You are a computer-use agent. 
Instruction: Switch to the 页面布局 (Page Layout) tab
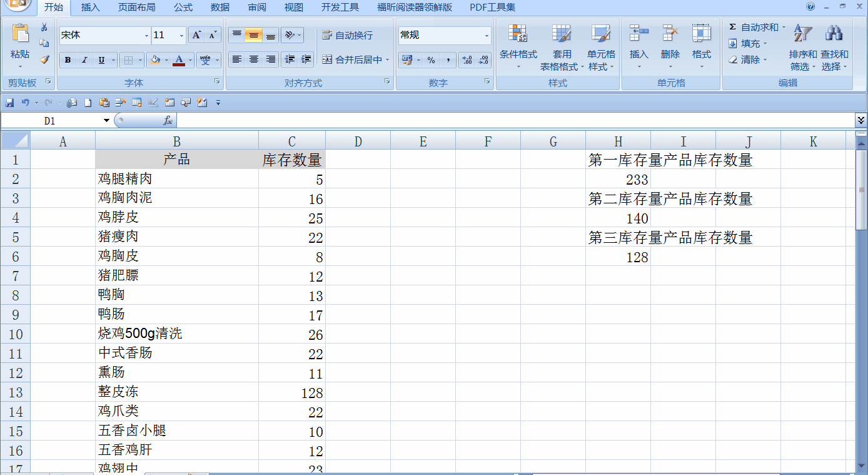[x=137, y=8]
